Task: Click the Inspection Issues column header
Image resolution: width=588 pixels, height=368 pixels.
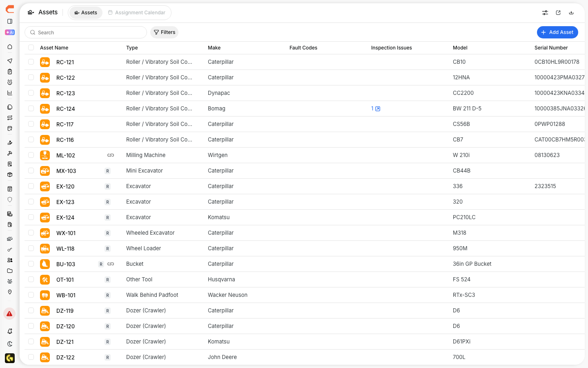Action: (x=391, y=48)
